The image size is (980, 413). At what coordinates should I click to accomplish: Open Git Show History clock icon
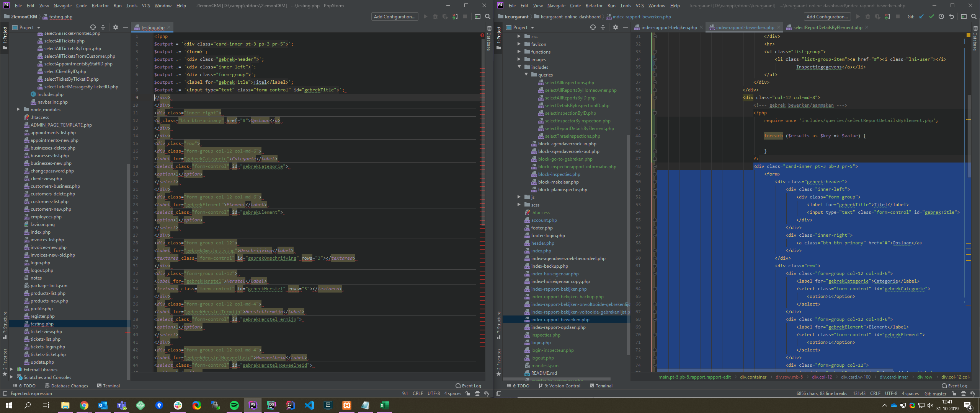941,16
